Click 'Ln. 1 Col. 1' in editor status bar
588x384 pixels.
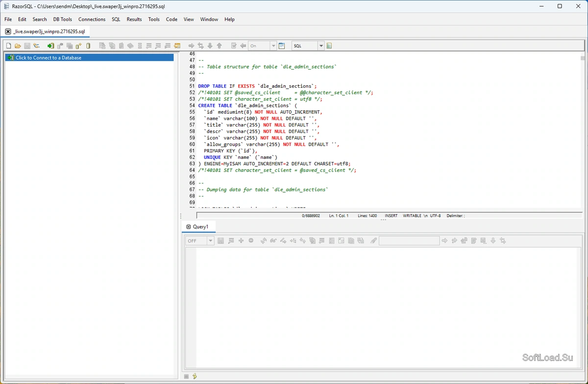pyautogui.click(x=339, y=215)
